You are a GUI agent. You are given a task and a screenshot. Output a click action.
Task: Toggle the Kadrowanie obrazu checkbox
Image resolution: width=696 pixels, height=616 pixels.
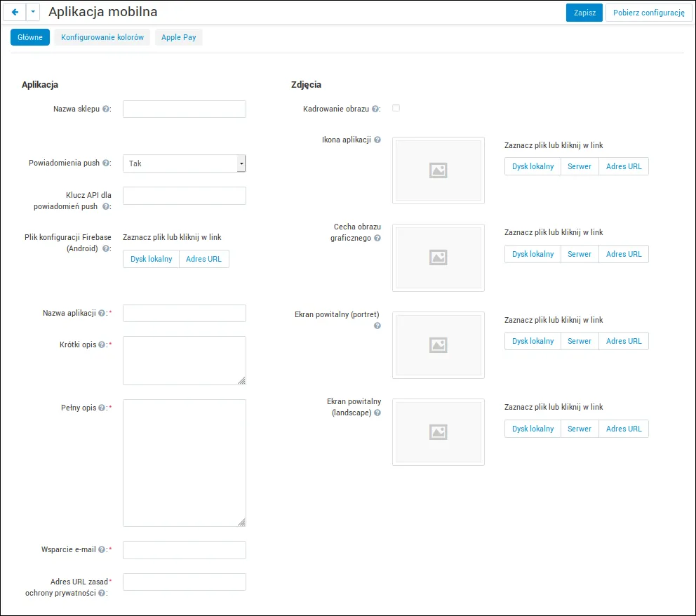pyautogui.click(x=396, y=108)
